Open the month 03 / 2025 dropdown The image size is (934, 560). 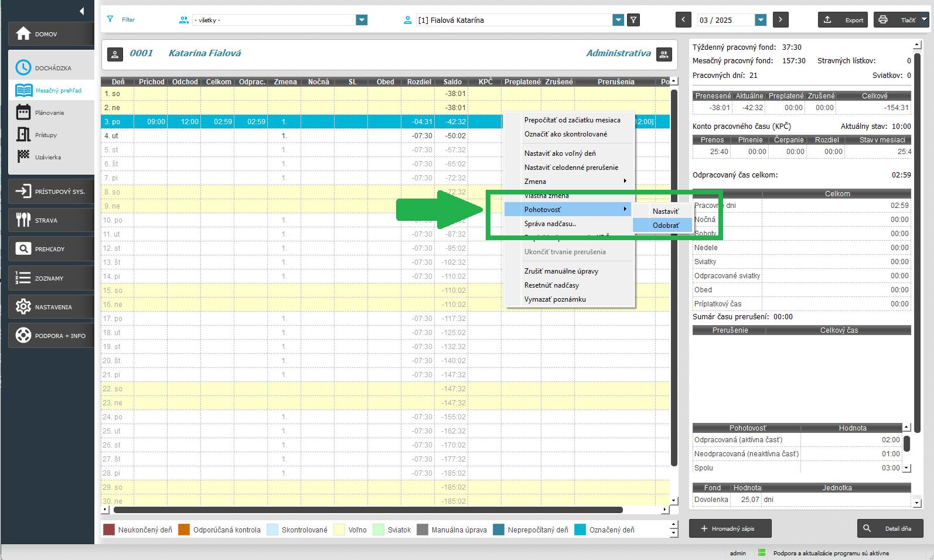pos(761,20)
